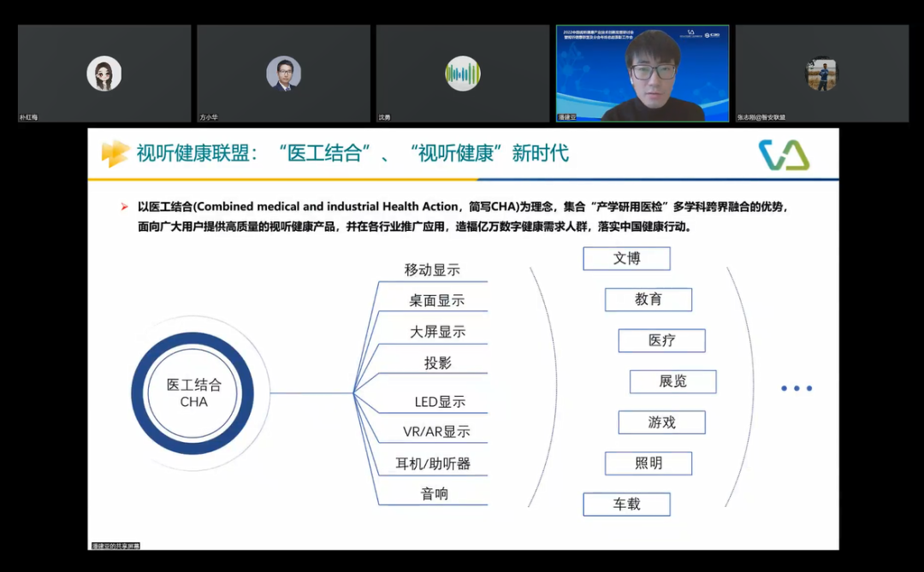Click the VR/AR显示 branch label

[x=436, y=432]
